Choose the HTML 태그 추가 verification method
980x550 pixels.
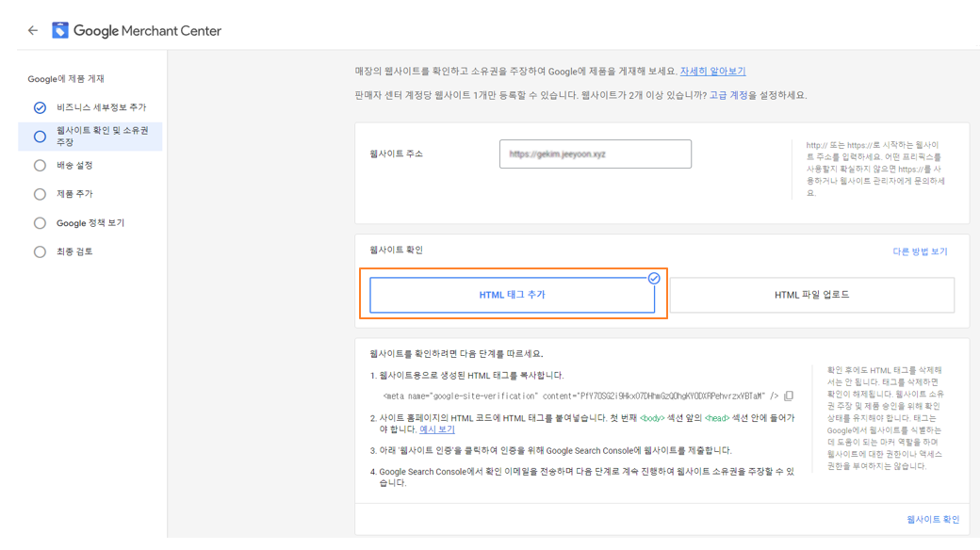(x=512, y=295)
